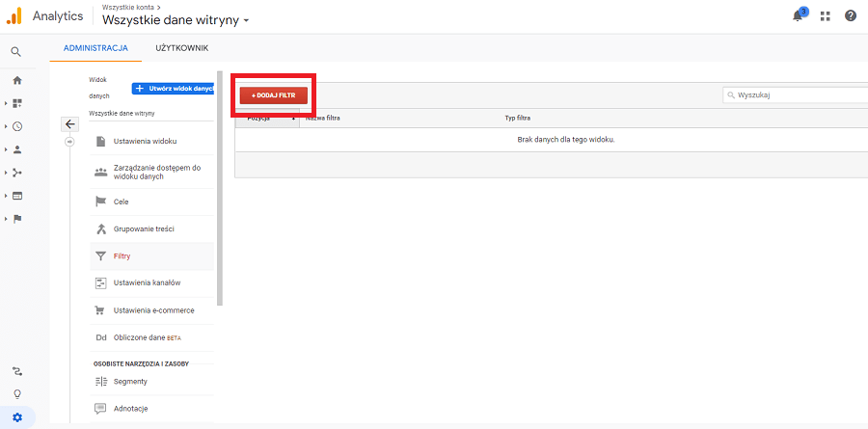Go to Home in left sidebar
This screenshot has height=429, width=868.
[17, 80]
